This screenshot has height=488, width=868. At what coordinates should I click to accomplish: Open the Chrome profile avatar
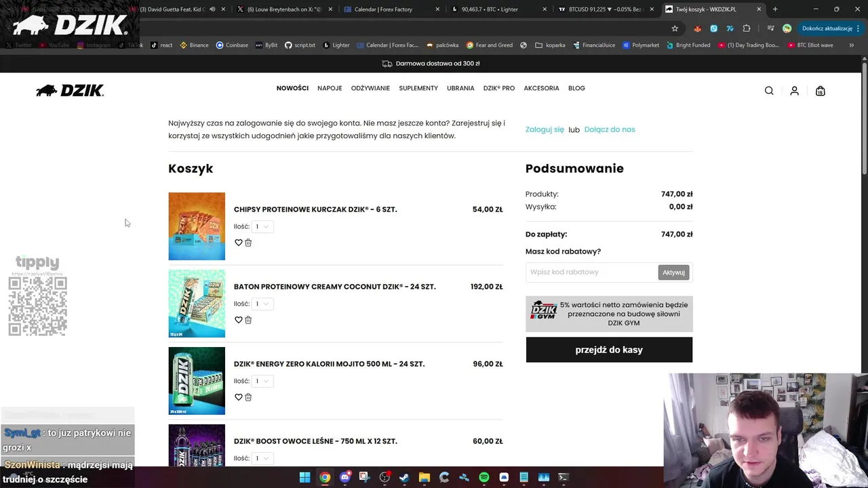(787, 28)
